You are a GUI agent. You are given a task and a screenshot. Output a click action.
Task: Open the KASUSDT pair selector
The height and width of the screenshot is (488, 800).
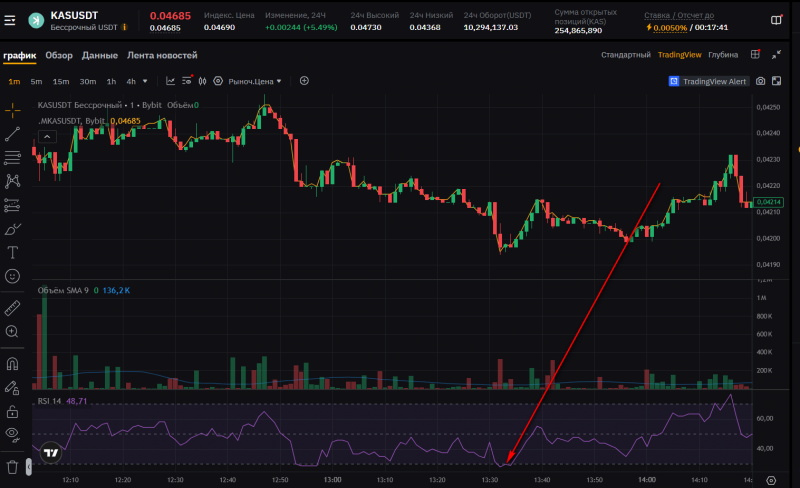tap(74, 15)
